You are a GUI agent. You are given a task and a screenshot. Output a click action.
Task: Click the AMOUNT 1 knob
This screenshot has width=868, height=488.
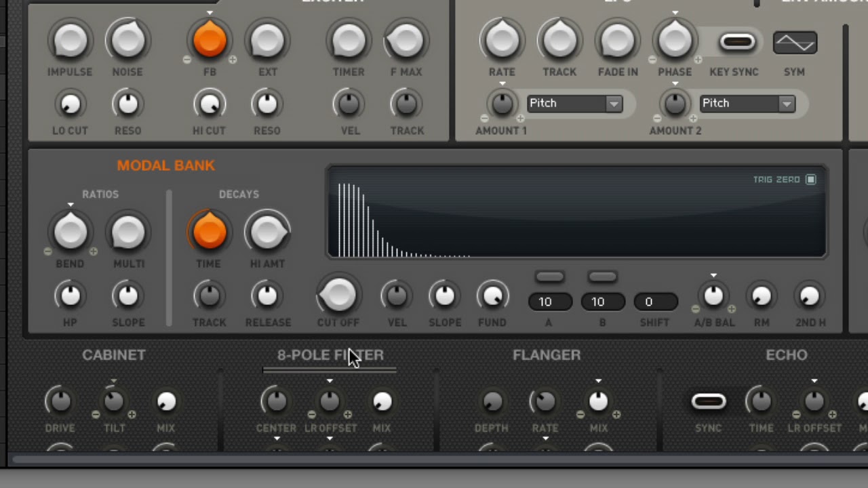click(x=502, y=104)
